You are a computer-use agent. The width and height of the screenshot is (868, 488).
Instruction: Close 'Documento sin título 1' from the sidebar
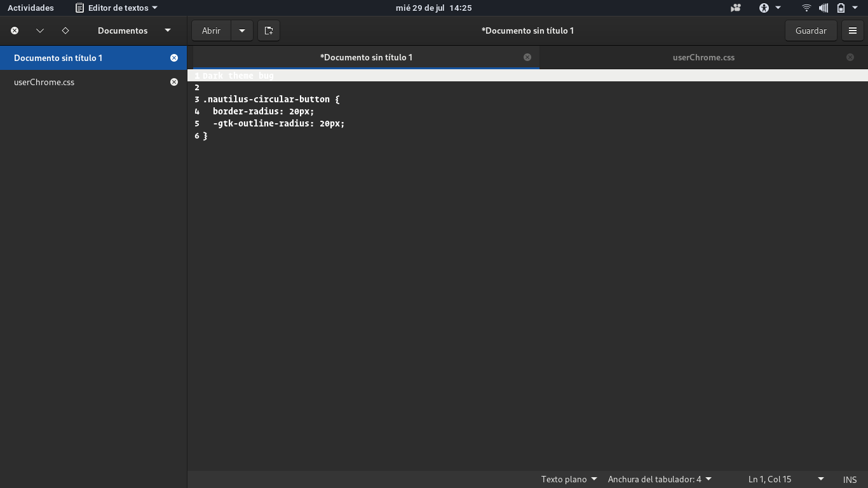(x=173, y=57)
